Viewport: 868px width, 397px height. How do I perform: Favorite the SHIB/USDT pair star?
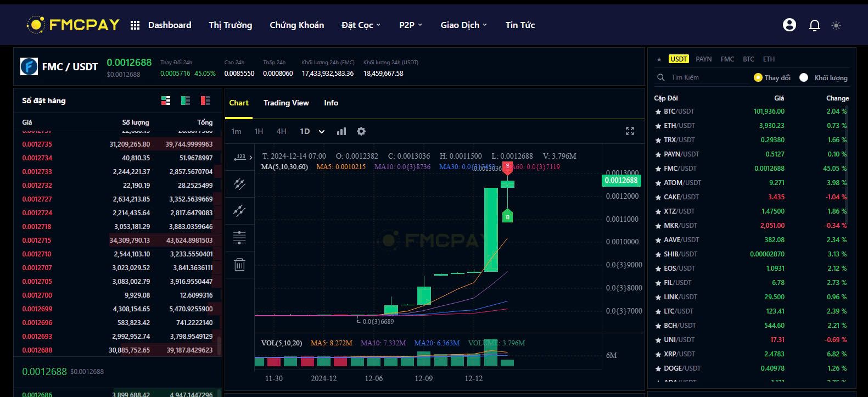click(x=658, y=254)
